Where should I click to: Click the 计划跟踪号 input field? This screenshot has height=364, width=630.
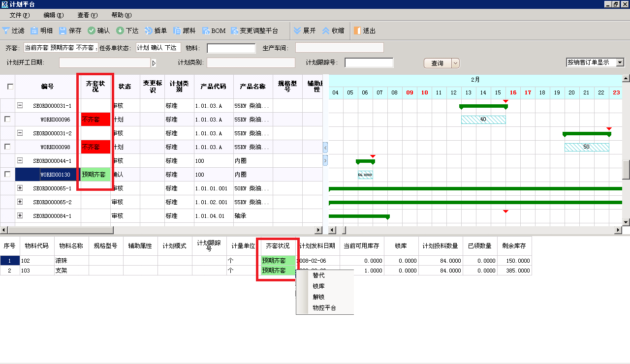(x=369, y=63)
